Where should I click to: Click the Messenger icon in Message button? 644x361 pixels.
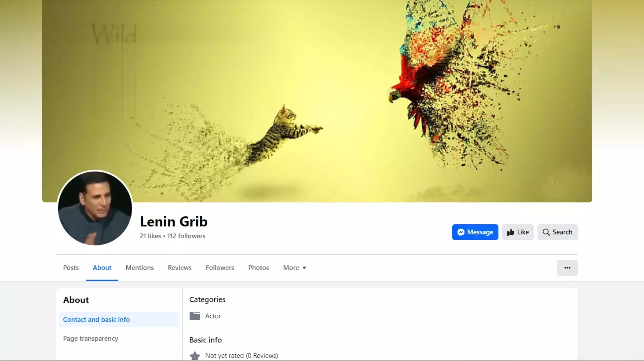coord(461,232)
